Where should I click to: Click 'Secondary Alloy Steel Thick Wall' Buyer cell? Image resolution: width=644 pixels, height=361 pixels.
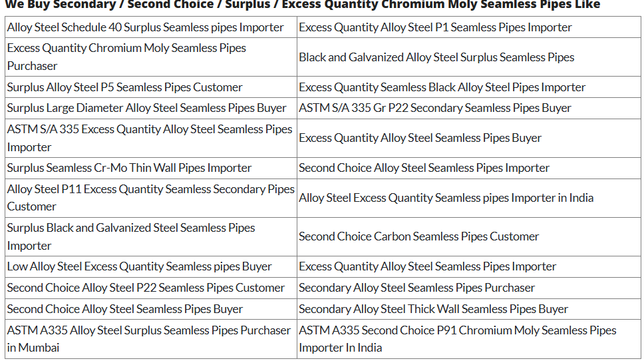pos(433,309)
